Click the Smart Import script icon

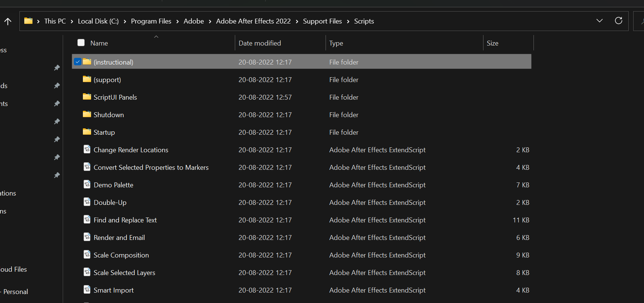coord(87,290)
